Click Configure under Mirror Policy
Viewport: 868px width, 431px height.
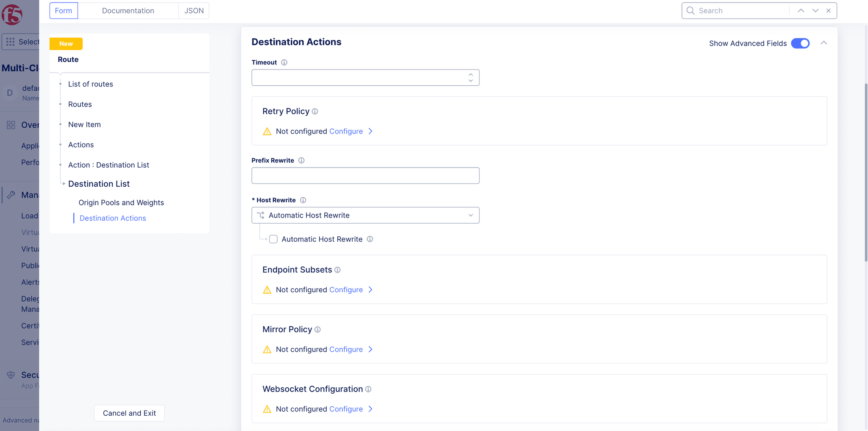(x=346, y=349)
